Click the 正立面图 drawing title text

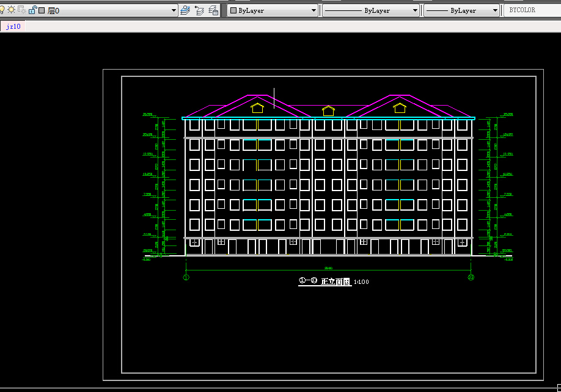pos(335,281)
